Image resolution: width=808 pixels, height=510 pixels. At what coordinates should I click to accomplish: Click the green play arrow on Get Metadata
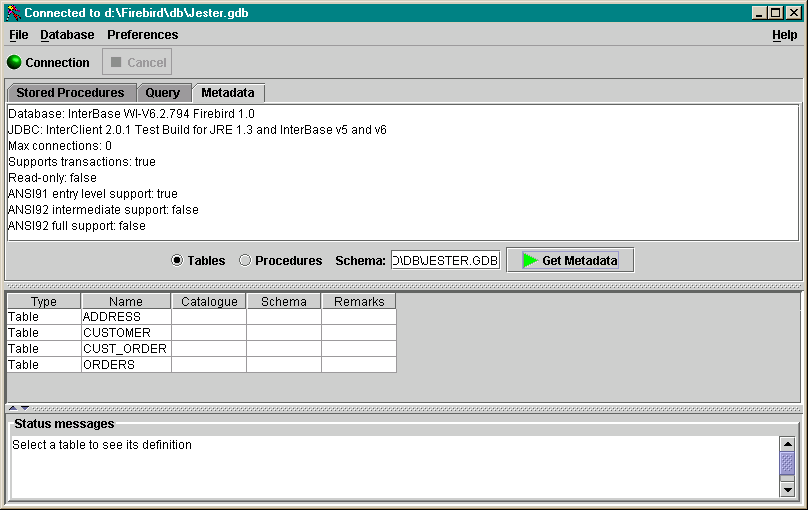click(x=530, y=260)
